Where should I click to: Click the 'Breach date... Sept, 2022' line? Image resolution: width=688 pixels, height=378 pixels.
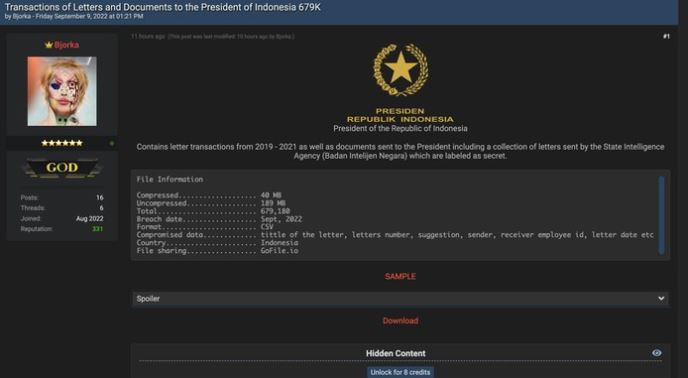219,219
